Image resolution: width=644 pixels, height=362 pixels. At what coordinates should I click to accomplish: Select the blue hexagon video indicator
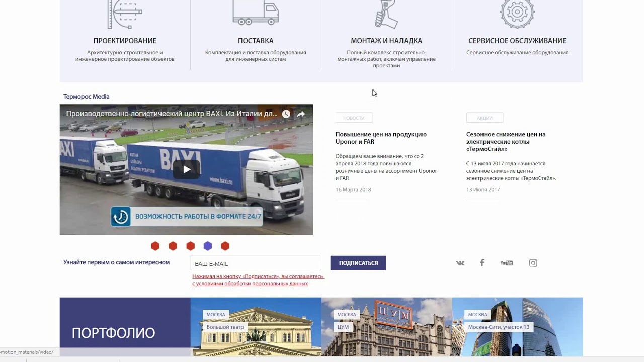pyautogui.click(x=208, y=246)
